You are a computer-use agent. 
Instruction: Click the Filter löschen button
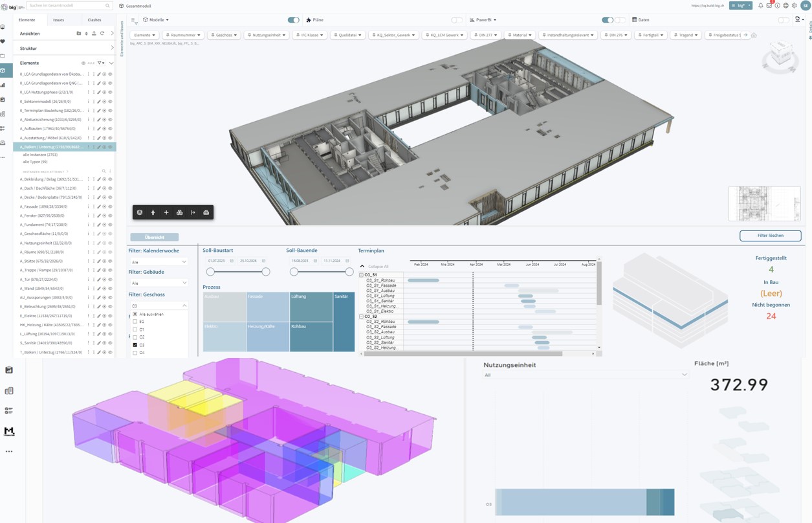[770, 236]
